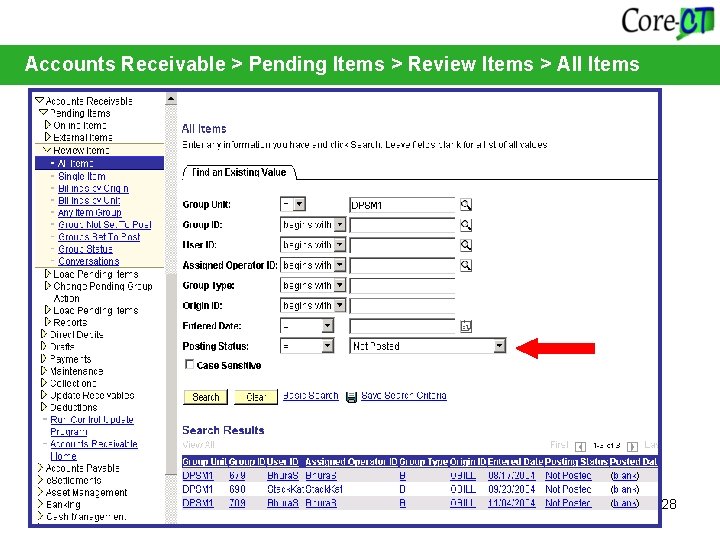720x540 pixels.
Task: Sort results by Posting Status column
Action: 577,461
